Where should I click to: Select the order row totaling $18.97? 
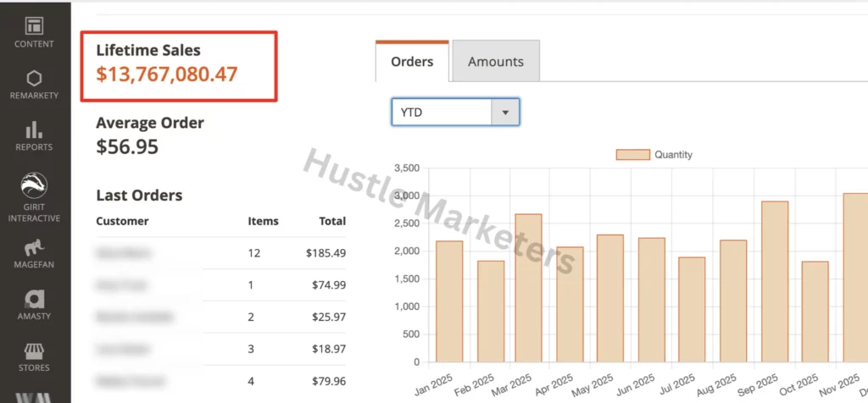click(x=221, y=350)
